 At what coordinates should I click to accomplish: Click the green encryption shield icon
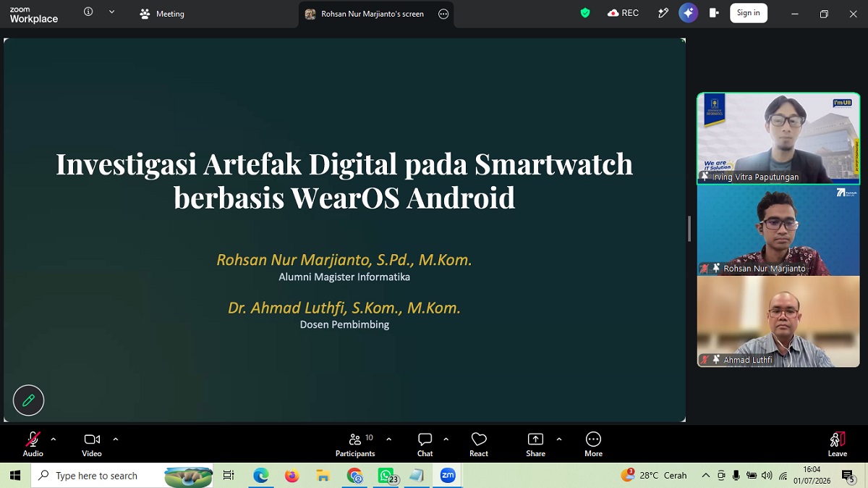click(x=585, y=13)
